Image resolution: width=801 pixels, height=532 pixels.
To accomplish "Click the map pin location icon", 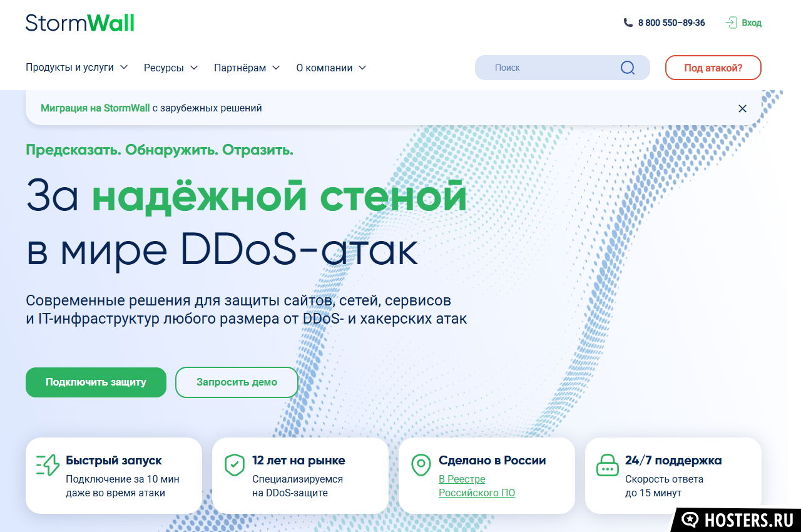I will [x=421, y=465].
